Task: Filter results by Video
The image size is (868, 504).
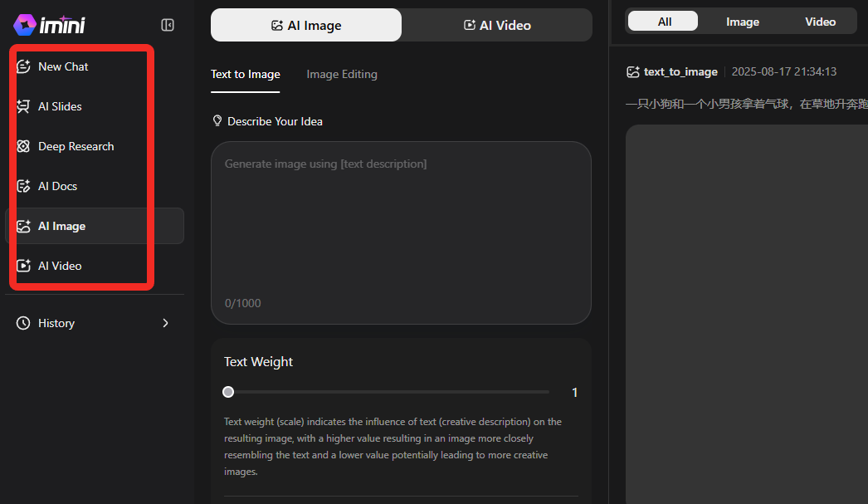Action: tap(821, 22)
